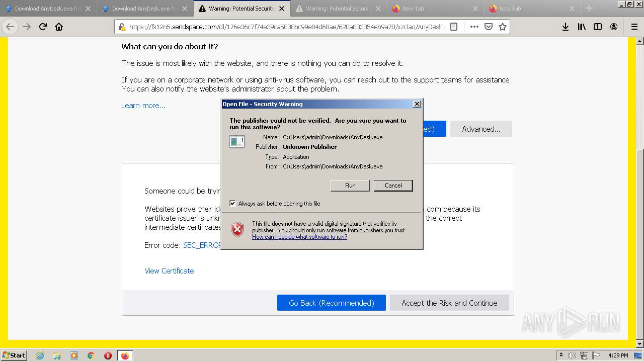644x362 pixels.
Task: Switch to the Download AnyDesk.exe tab beside the active Warning tab
Action: (x=145, y=9)
